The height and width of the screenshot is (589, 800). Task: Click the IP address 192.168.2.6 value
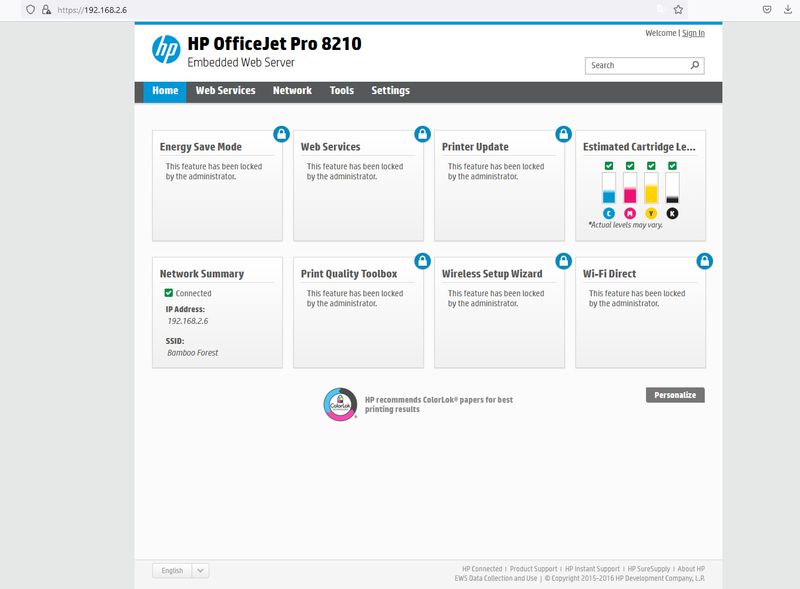tap(188, 321)
